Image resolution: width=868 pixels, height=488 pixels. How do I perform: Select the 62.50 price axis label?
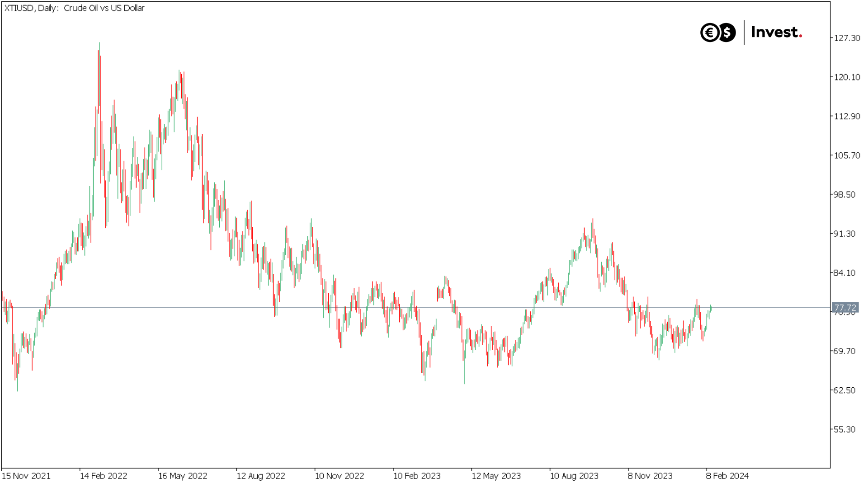(845, 390)
